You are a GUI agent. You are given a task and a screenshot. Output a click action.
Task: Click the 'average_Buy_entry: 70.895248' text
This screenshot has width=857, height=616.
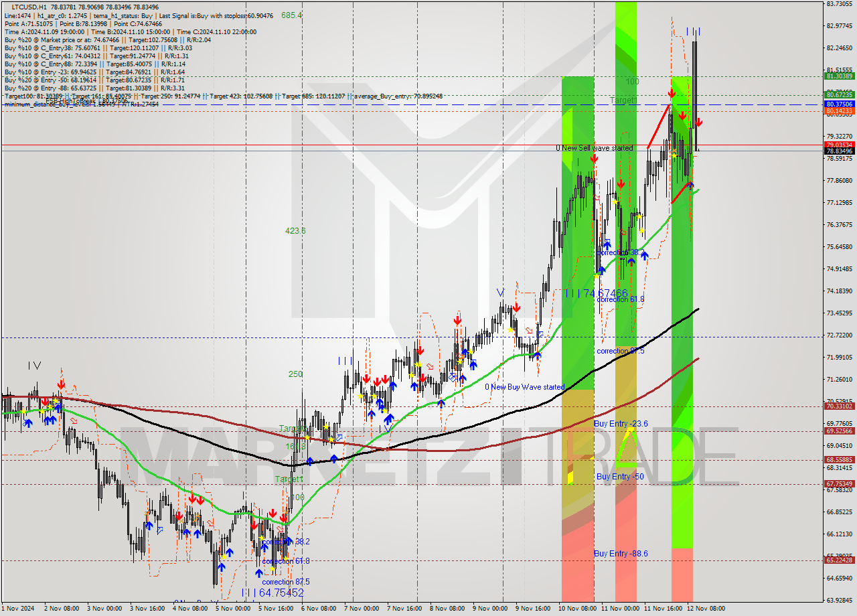[x=400, y=96]
